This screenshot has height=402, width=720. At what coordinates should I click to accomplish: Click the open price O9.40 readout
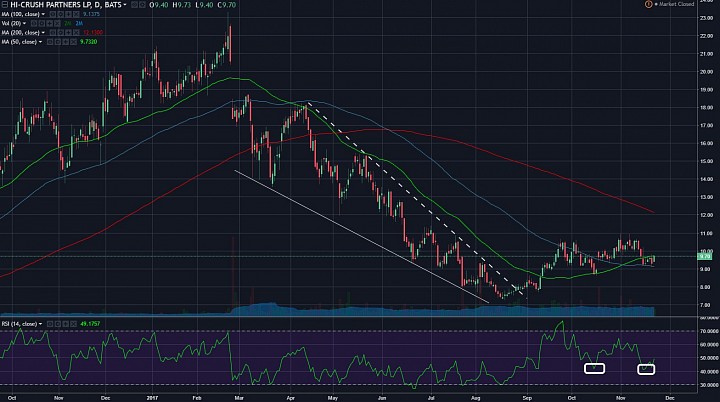click(x=159, y=5)
